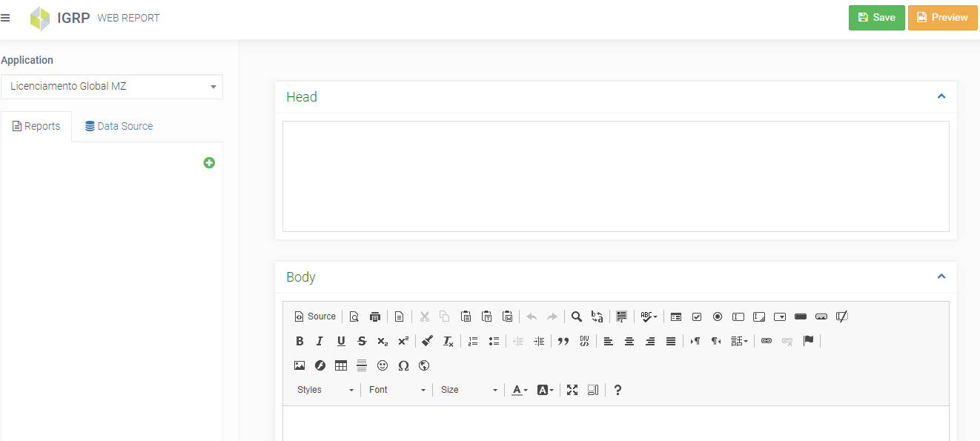Center align the text
Screen dimensions: 980x441
[x=629, y=341]
